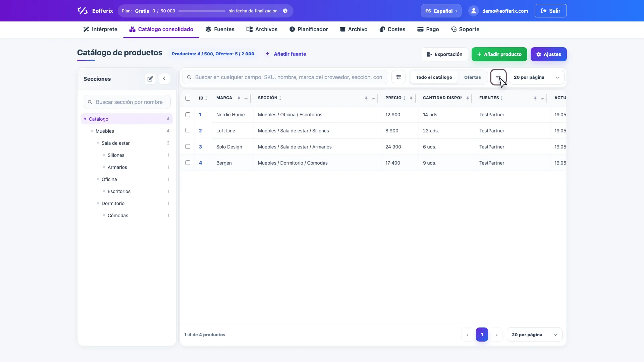Image resolution: width=644 pixels, height=362 pixels.
Task: Select the checkbox for Bergen row
Action: [188, 163]
